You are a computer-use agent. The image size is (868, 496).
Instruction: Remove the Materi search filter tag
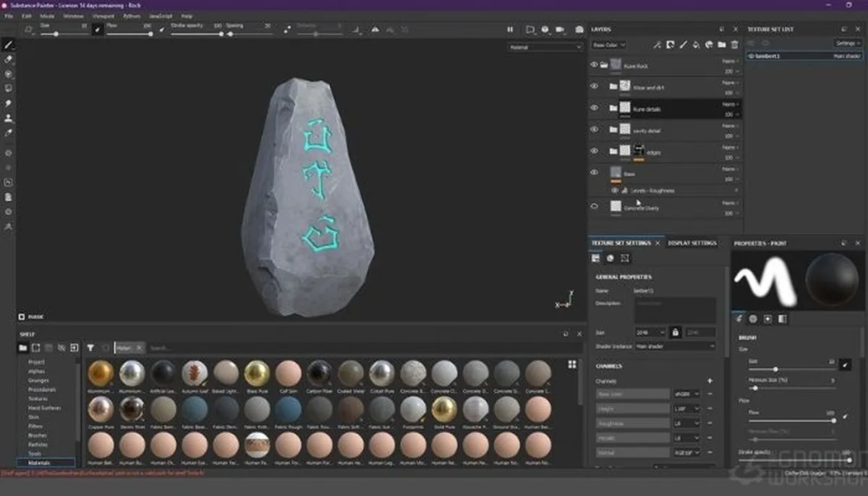140,348
